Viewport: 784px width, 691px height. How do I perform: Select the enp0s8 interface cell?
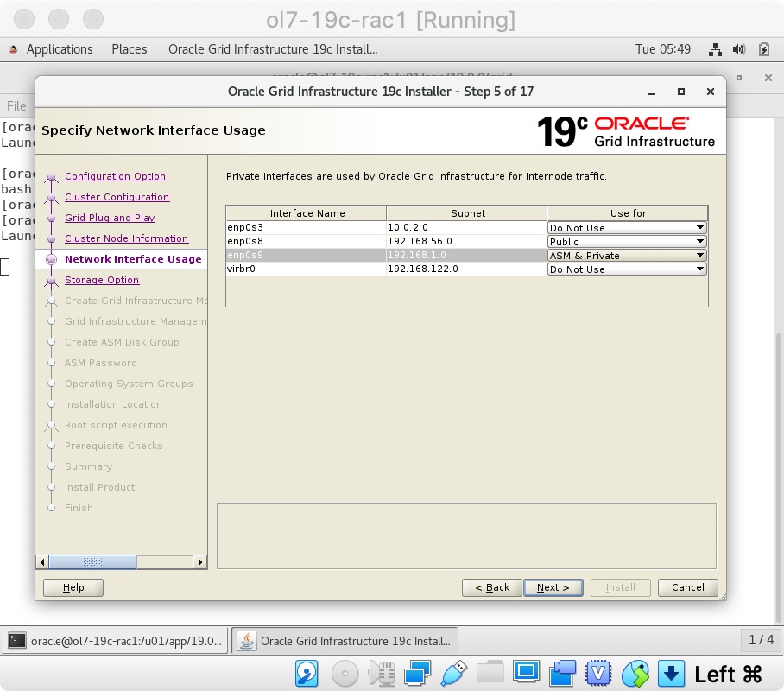[306, 241]
